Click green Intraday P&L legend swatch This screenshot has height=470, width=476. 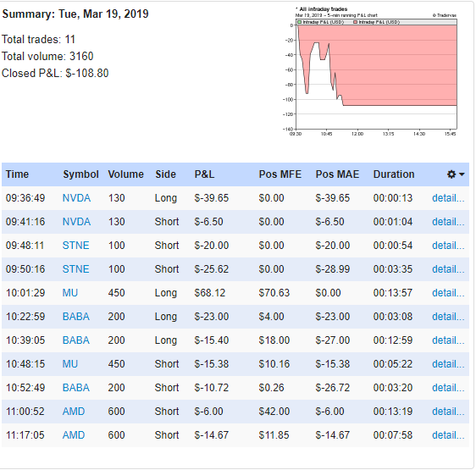[x=300, y=22]
